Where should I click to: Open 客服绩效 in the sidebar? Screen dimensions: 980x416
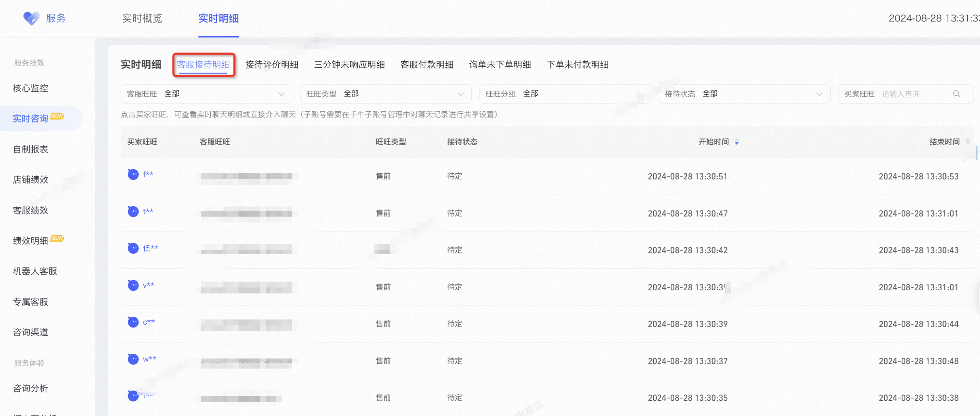pos(30,210)
